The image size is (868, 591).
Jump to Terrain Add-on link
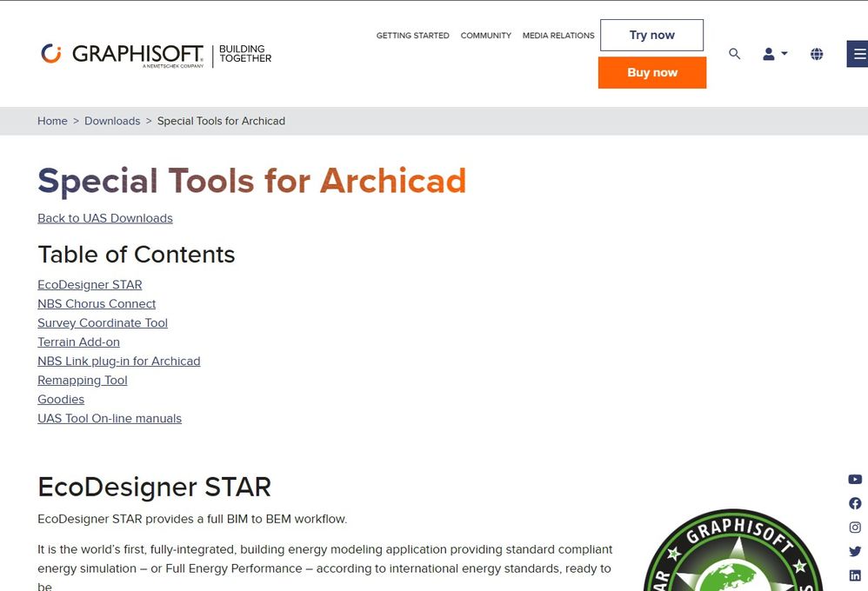click(x=78, y=342)
